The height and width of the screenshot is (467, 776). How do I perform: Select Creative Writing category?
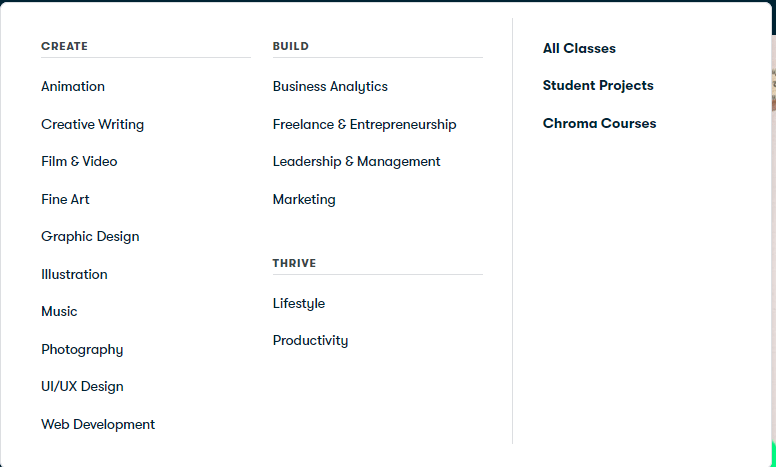(92, 125)
